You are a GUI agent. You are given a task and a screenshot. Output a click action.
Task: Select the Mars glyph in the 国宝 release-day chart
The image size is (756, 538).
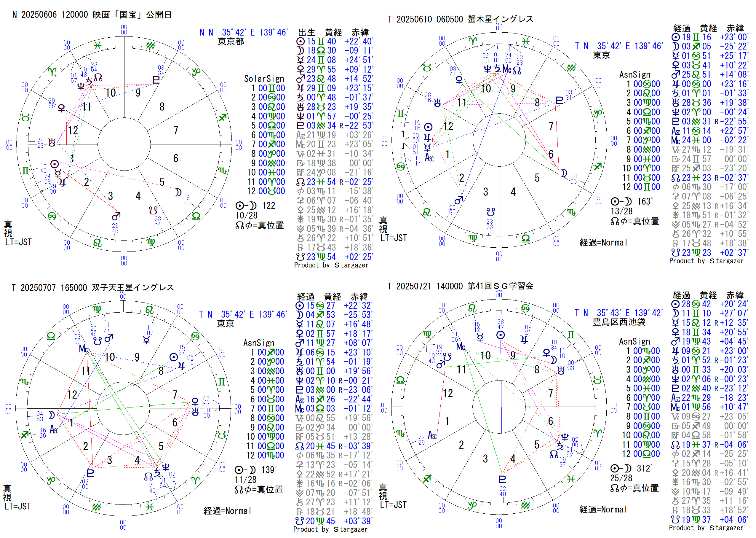116,216
